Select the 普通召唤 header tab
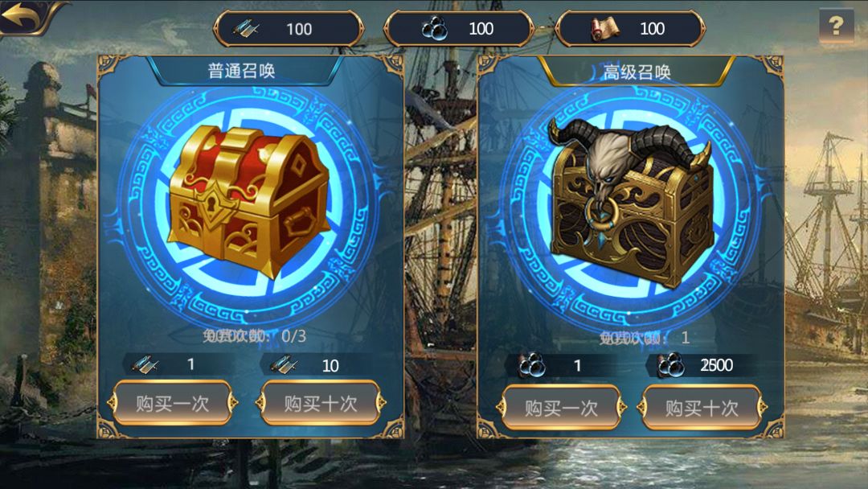Screen dimensions: 868x489 tap(241, 71)
